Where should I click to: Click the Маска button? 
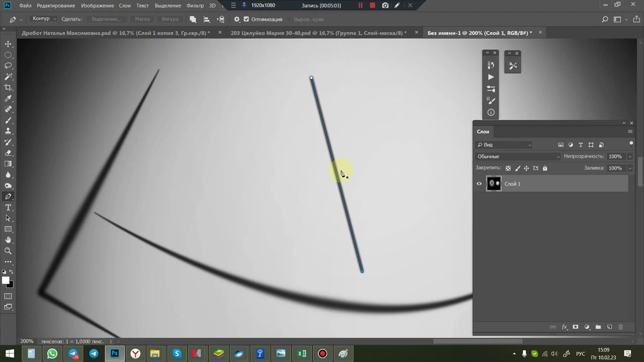click(142, 19)
